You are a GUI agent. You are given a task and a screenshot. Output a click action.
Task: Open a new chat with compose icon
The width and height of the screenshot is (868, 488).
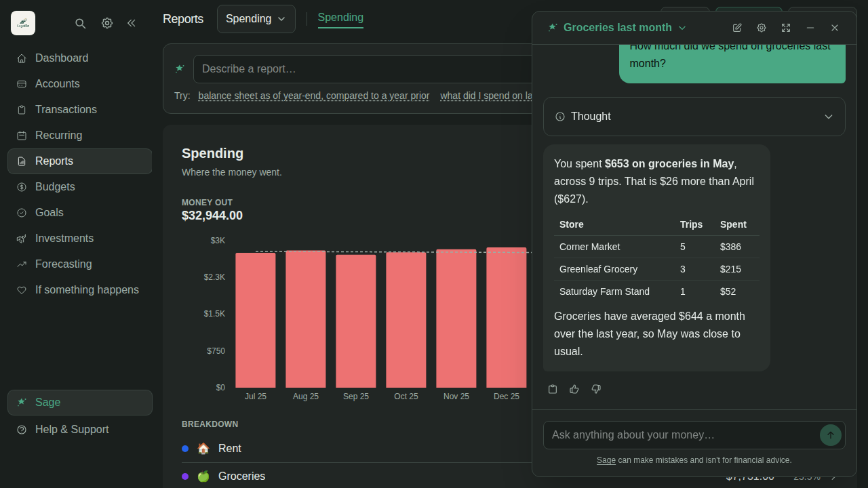[x=737, y=28]
